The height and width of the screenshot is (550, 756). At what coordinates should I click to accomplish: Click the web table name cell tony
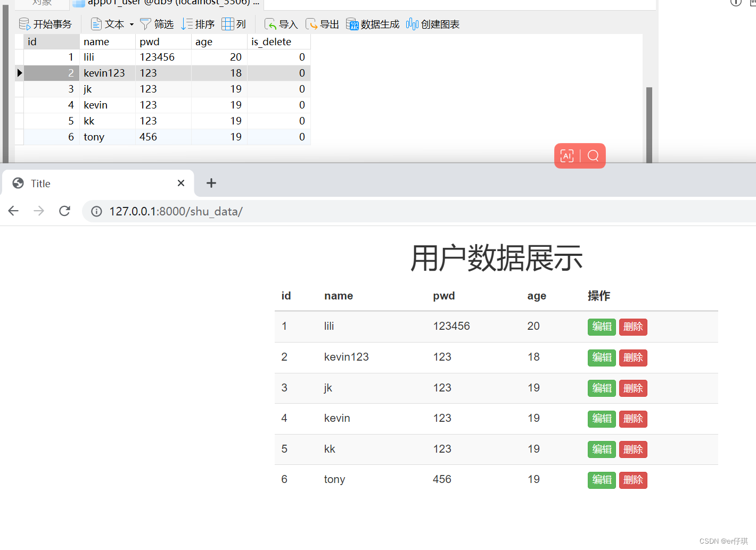point(334,479)
